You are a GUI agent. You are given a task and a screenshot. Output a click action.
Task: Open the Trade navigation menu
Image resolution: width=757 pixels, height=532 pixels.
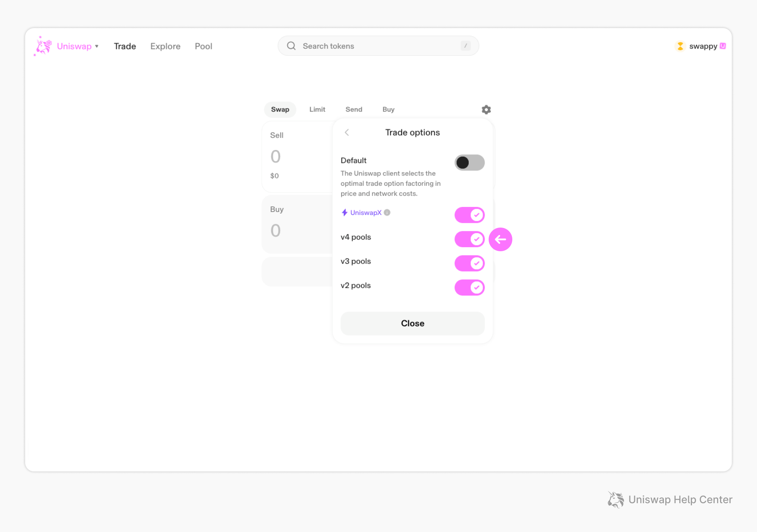pyautogui.click(x=125, y=46)
